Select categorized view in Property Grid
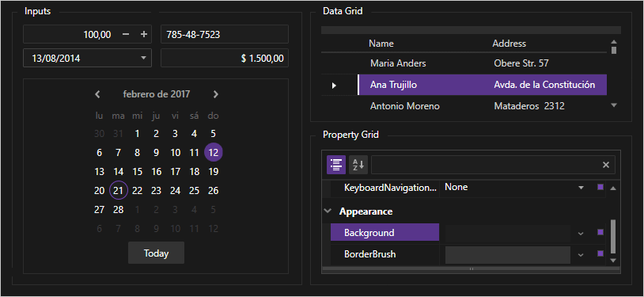This screenshot has height=297, width=644. [336, 165]
